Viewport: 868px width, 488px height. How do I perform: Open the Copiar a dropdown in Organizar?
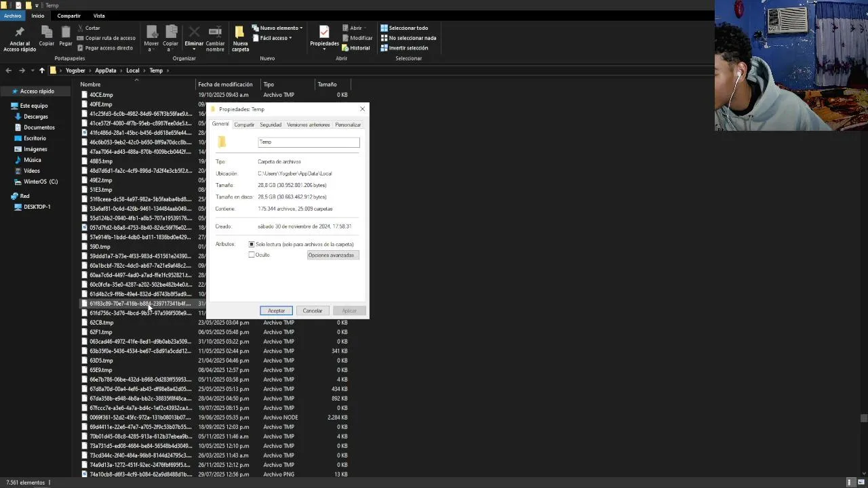(x=171, y=39)
